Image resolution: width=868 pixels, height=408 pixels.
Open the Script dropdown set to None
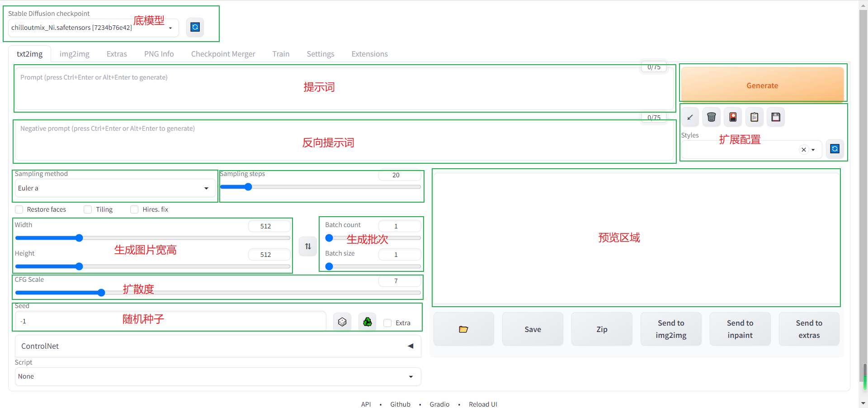pos(217,376)
